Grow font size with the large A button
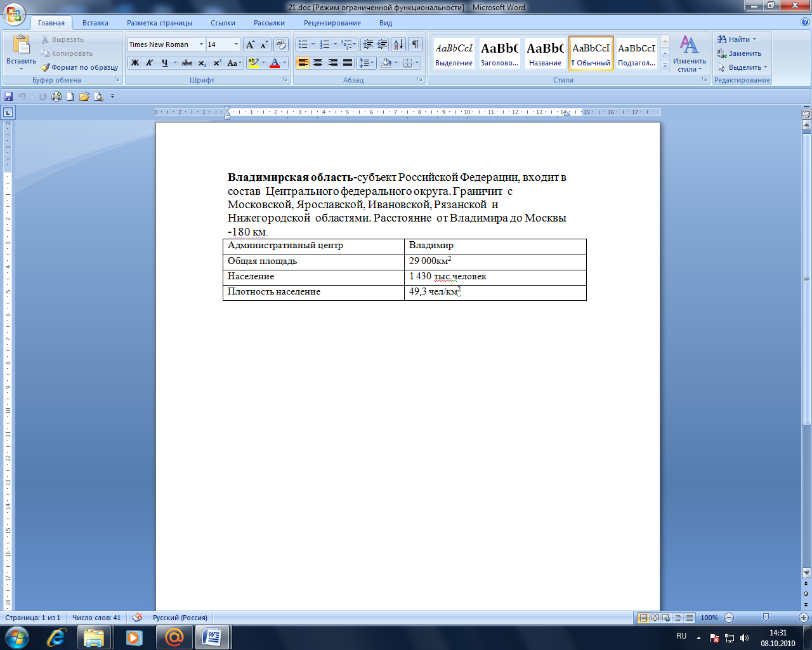This screenshot has height=650, width=812. [x=250, y=44]
